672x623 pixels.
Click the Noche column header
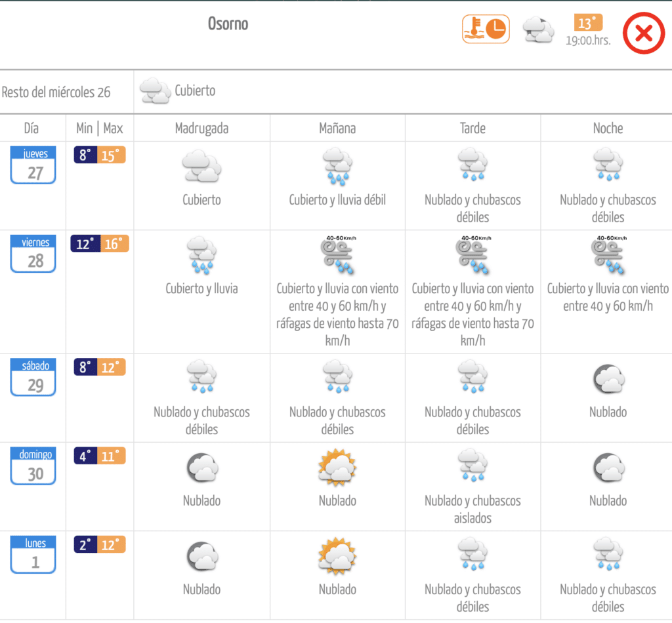pyautogui.click(x=608, y=128)
